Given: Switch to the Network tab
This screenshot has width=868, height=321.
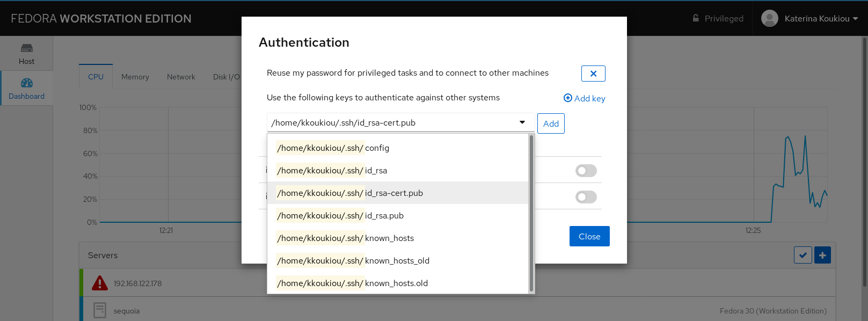Looking at the screenshot, I should 181,77.
